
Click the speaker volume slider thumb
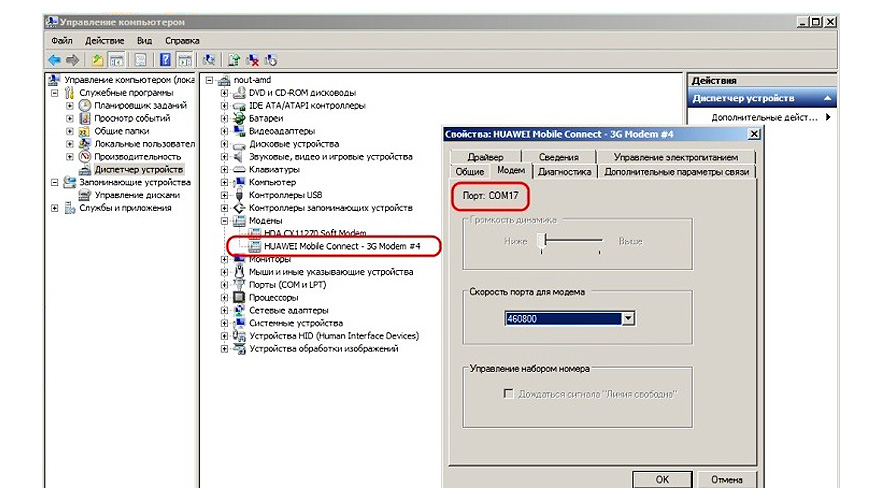pos(542,241)
